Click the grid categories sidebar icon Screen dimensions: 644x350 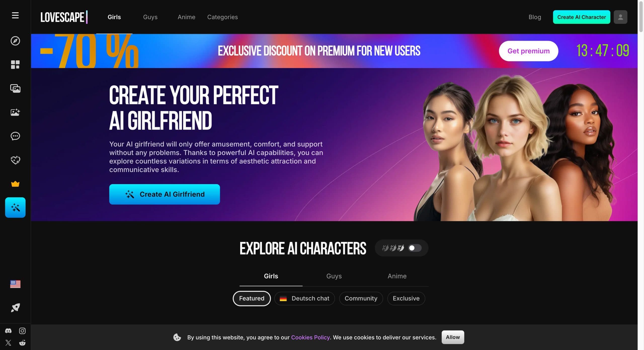[15, 65]
